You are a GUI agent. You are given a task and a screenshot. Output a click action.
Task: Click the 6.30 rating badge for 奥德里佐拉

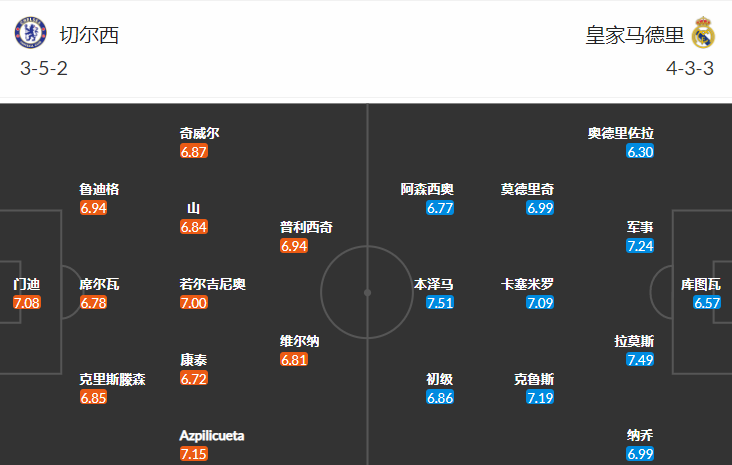[640, 152]
